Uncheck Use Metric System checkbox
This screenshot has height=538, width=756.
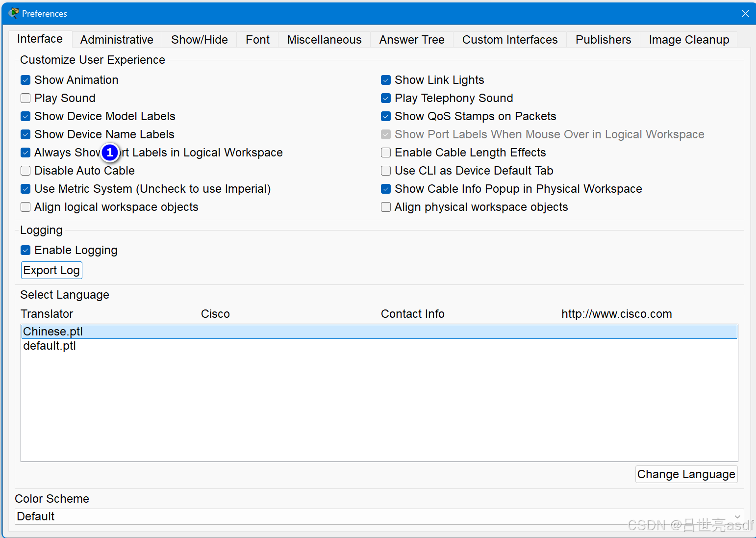pyautogui.click(x=25, y=189)
